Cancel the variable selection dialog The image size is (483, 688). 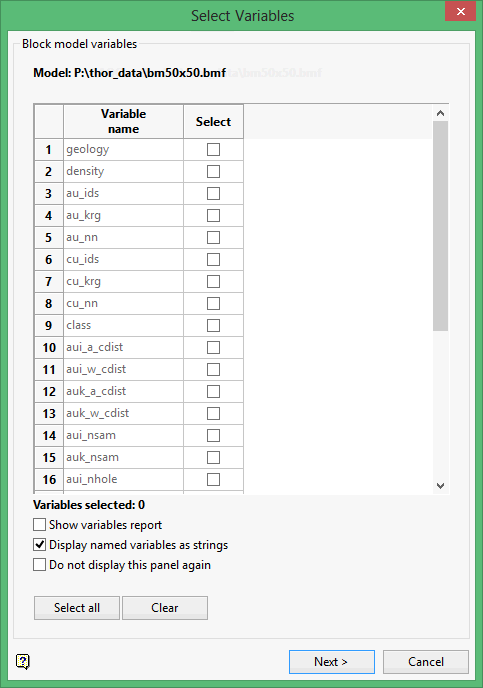click(426, 662)
